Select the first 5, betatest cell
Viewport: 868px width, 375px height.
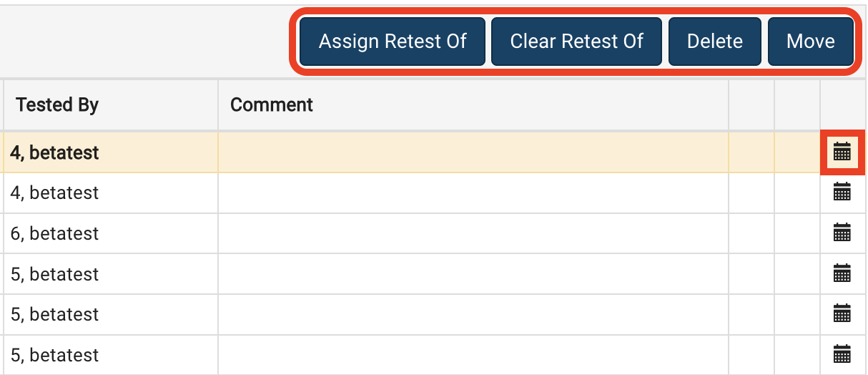(111, 274)
